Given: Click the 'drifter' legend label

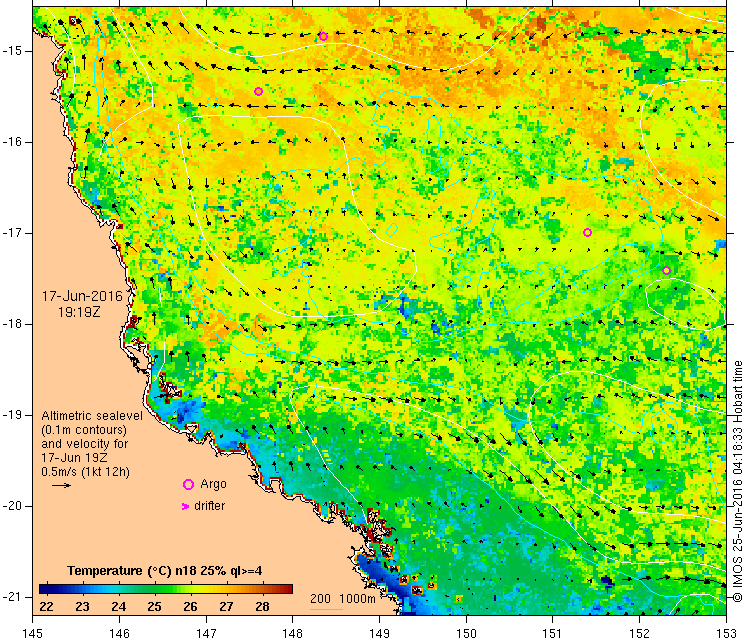Looking at the screenshot, I should click(x=210, y=506).
